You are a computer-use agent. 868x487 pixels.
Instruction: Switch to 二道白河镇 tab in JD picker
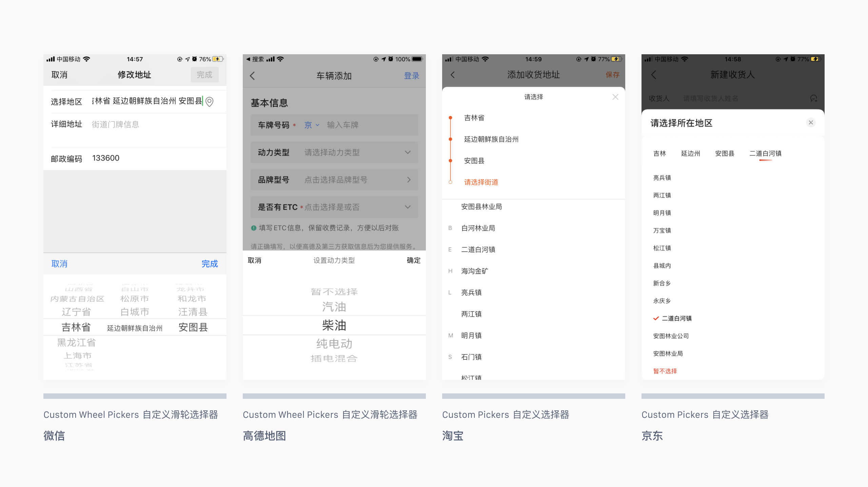click(x=765, y=154)
